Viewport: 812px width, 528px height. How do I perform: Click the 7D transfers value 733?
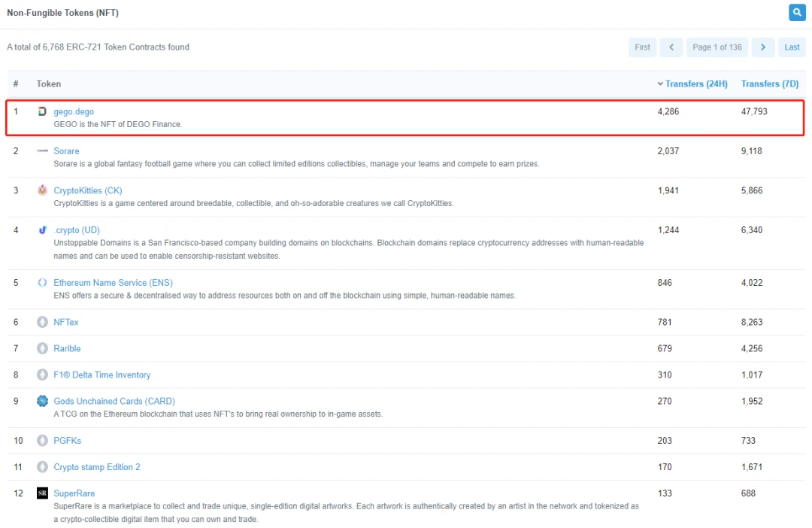(748, 441)
